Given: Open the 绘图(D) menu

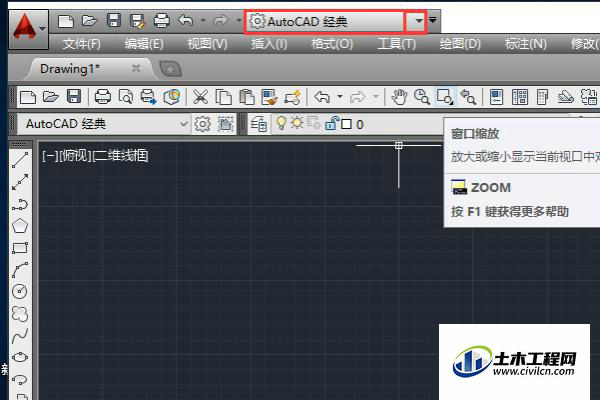Looking at the screenshot, I should (460, 44).
